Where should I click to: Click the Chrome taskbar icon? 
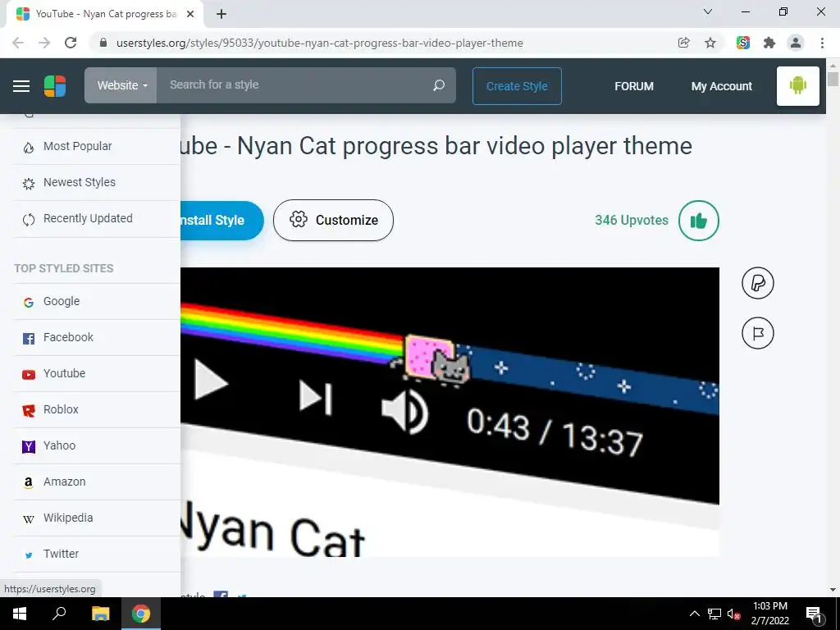[x=141, y=614]
